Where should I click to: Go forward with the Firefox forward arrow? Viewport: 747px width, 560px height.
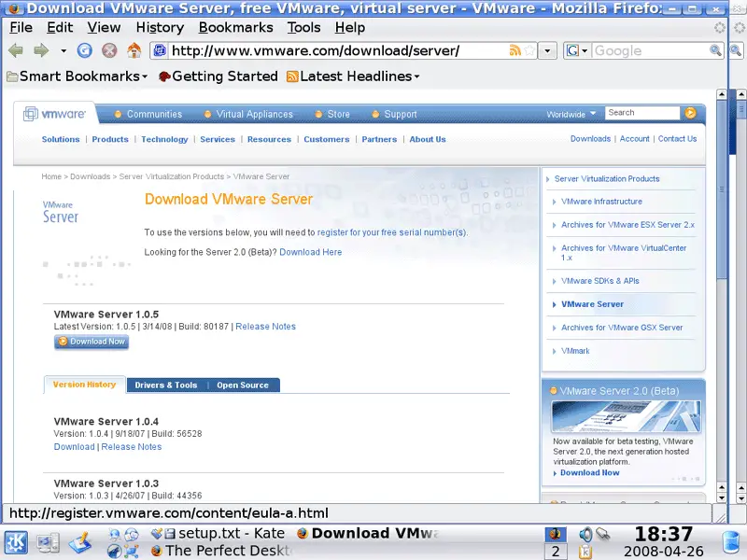coord(41,50)
